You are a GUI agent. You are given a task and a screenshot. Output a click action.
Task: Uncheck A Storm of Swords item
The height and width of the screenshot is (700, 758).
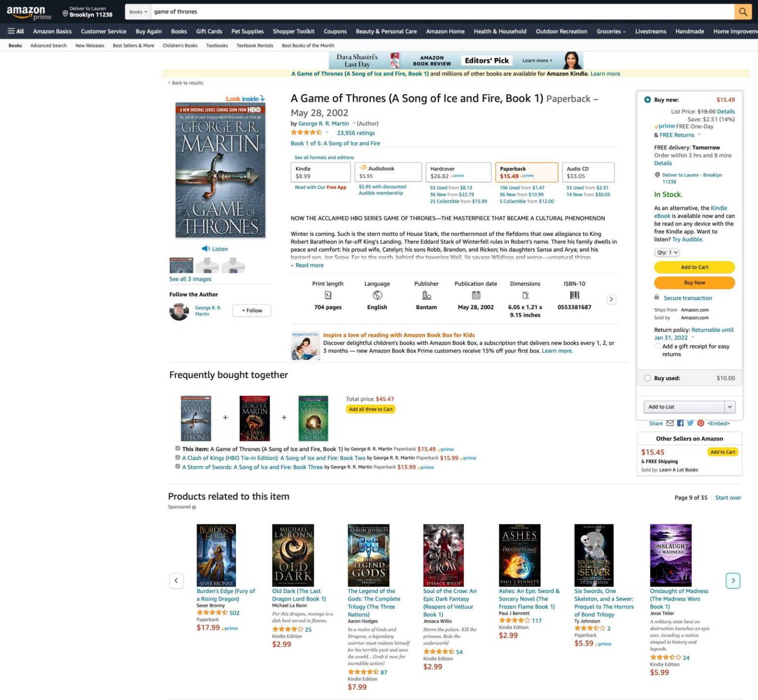(178, 466)
